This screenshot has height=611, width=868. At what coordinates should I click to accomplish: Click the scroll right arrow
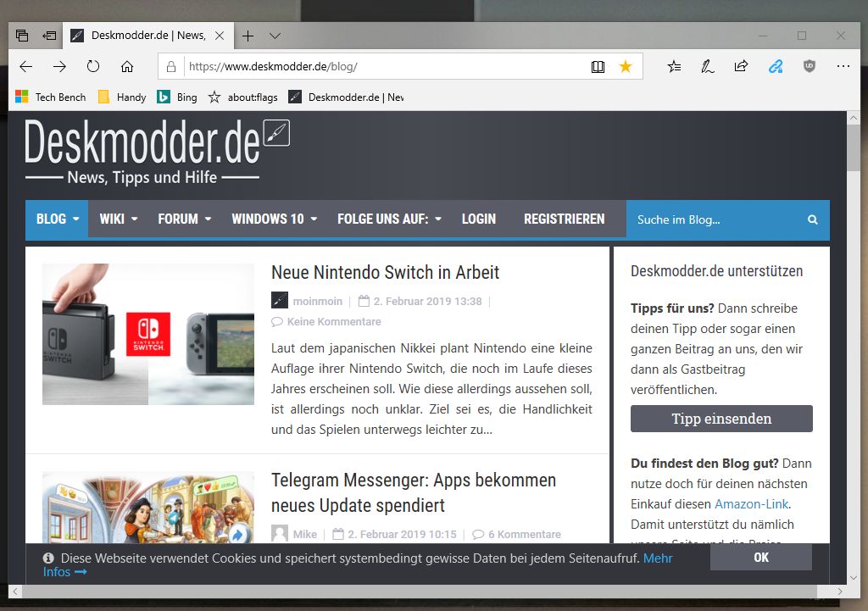coord(840,591)
